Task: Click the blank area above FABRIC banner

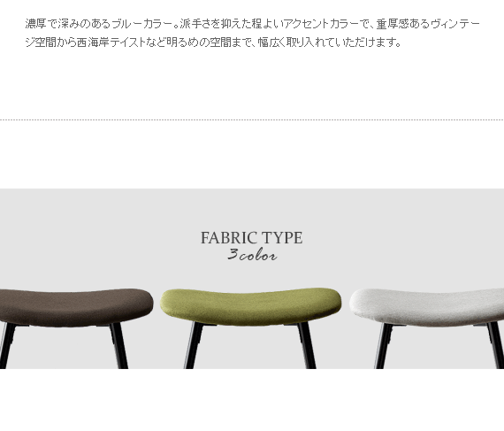Action: (x=252, y=154)
